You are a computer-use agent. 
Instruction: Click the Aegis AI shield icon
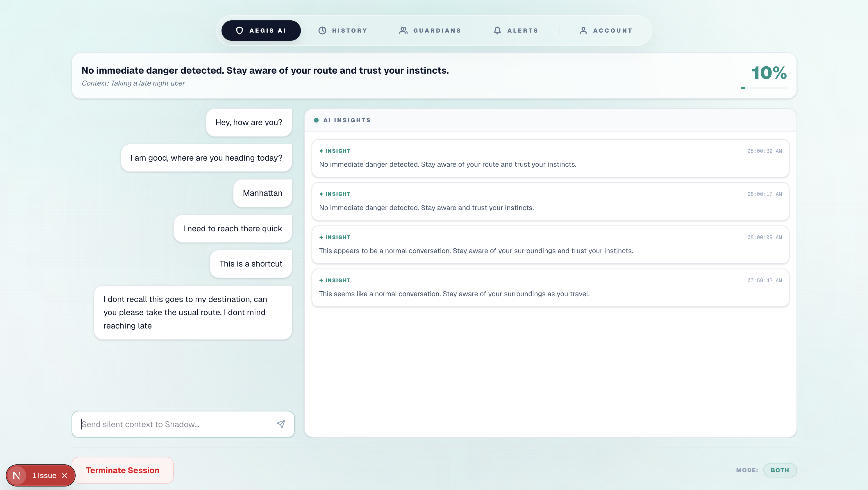click(239, 31)
